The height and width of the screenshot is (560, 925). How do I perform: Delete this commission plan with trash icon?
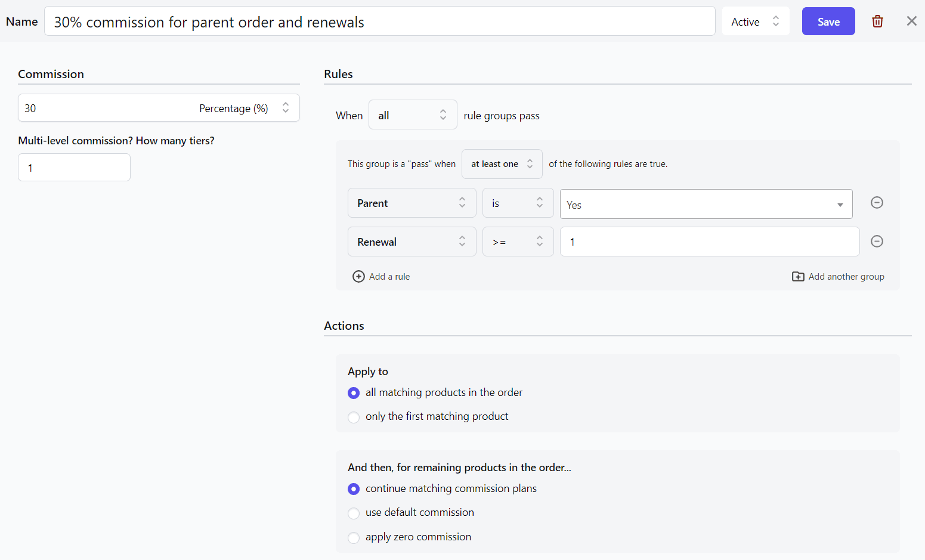[x=877, y=21]
